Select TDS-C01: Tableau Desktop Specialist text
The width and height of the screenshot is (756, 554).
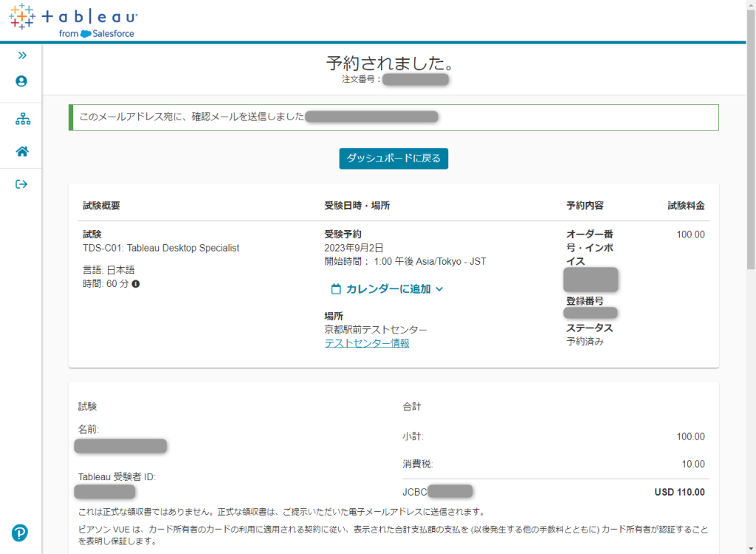click(x=161, y=248)
